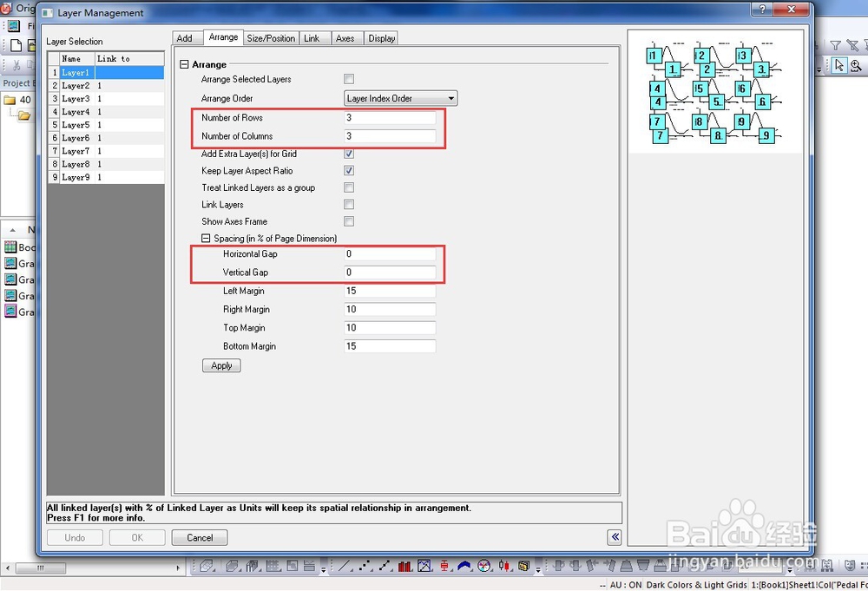The height and width of the screenshot is (591, 868).
Task: Select the yellow subfolder in Project Explorer
Action: (23, 115)
